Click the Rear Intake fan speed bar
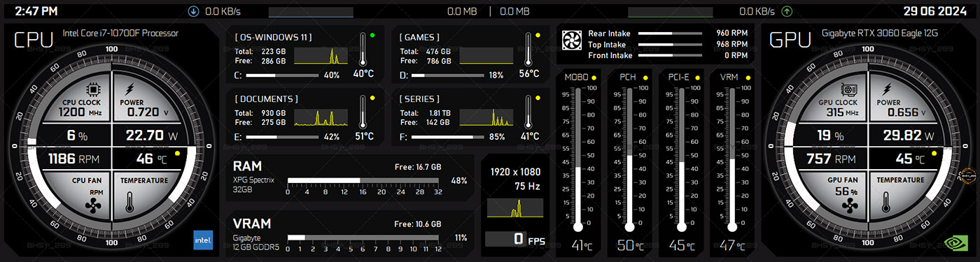980x262 pixels. click(670, 33)
